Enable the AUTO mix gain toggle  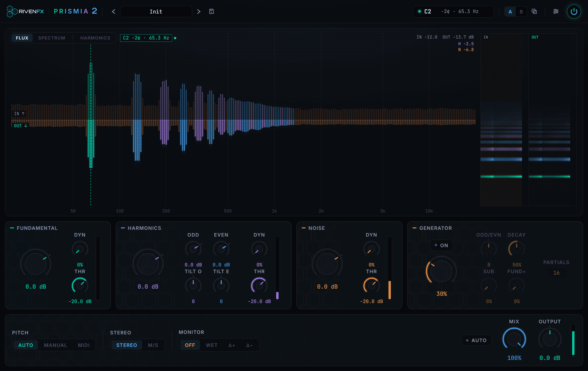pos(476,340)
